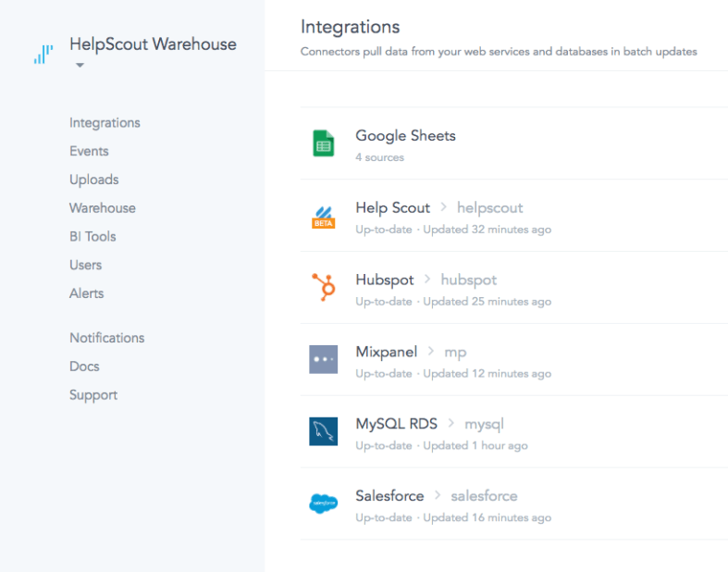728x572 pixels.
Task: Click the Google Sheets green icon
Action: [323, 143]
